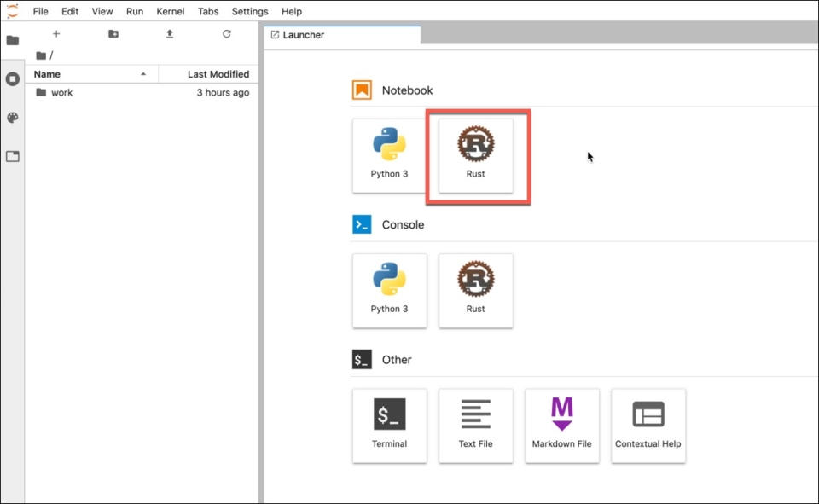Sort files by Name column

click(85, 74)
